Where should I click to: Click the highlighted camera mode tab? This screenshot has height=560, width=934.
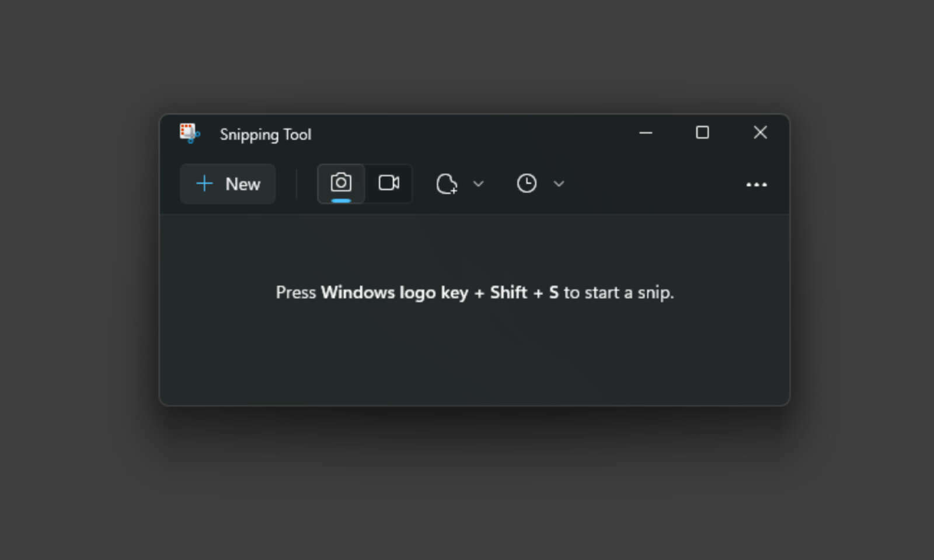pyautogui.click(x=341, y=183)
